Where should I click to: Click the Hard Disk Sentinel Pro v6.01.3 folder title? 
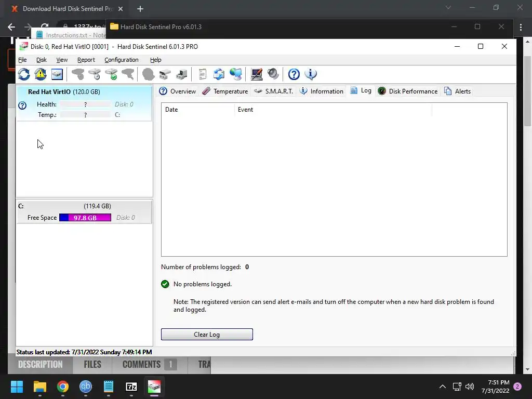click(x=161, y=27)
